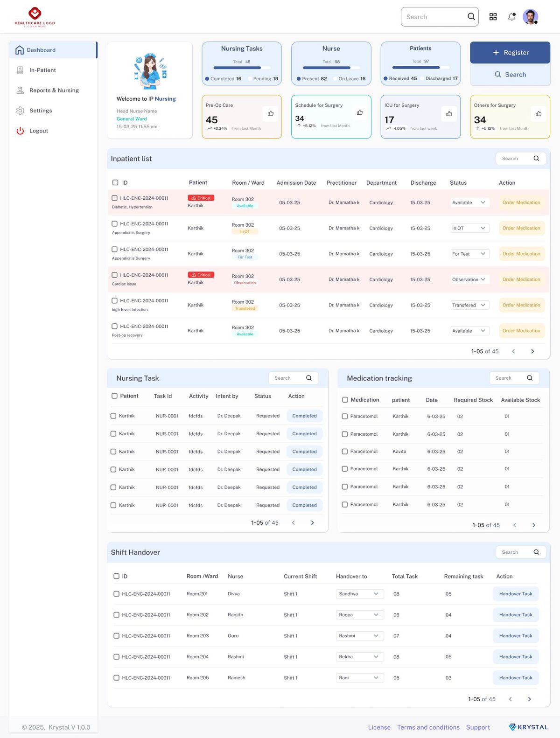This screenshot has height=738, width=560.
Task: Click the In-Patient sidebar icon
Action: 20,70
